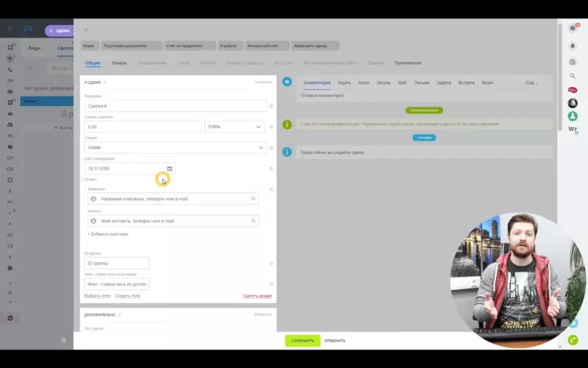Select Новая stage in pipeline bar
The image size is (588, 368).
coord(90,46)
